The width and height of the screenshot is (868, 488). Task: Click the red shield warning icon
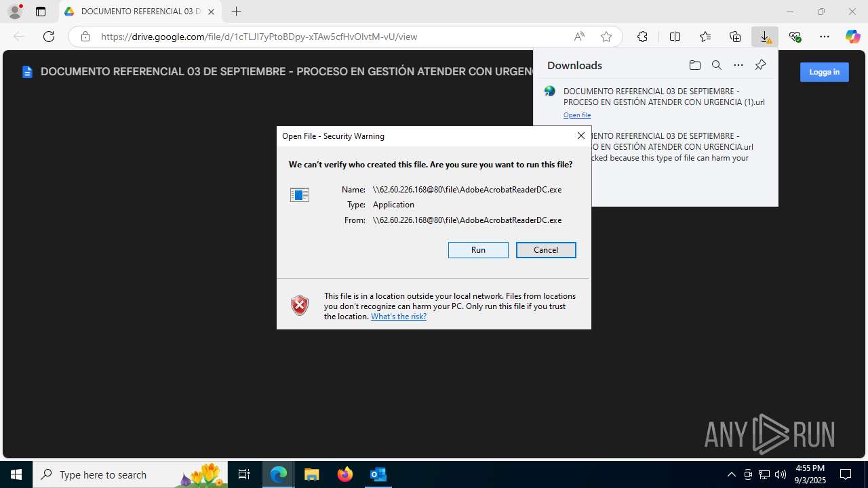(x=300, y=305)
